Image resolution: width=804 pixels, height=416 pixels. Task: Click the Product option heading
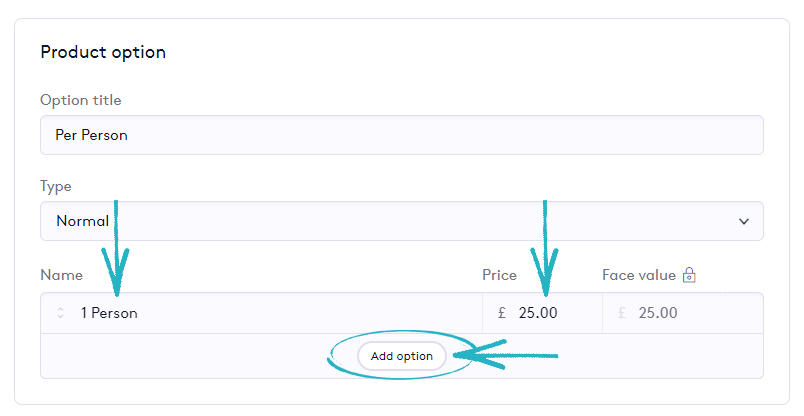click(x=103, y=52)
